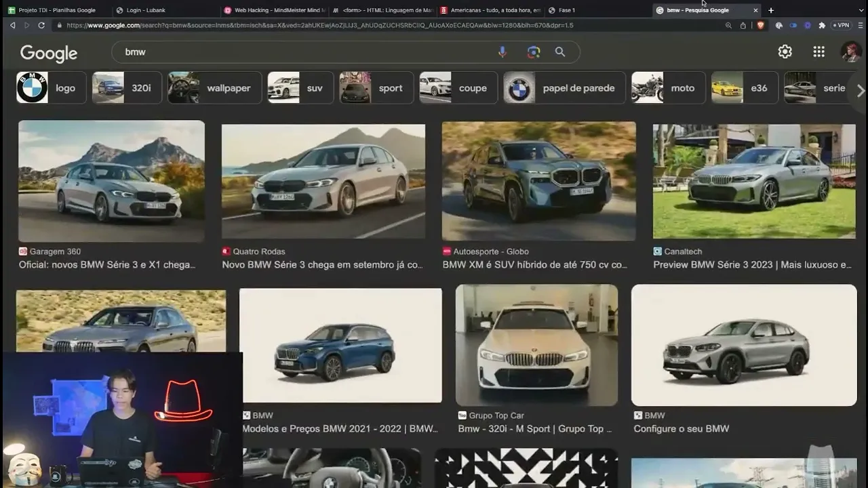Open the browser hamburger menu
This screenshot has width=868, height=488.
(x=859, y=25)
